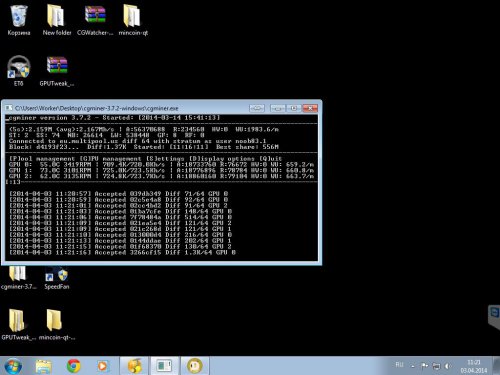This screenshot has width=500, height=375.
Task: Open the New folder desktop icon
Action: pos(57,20)
